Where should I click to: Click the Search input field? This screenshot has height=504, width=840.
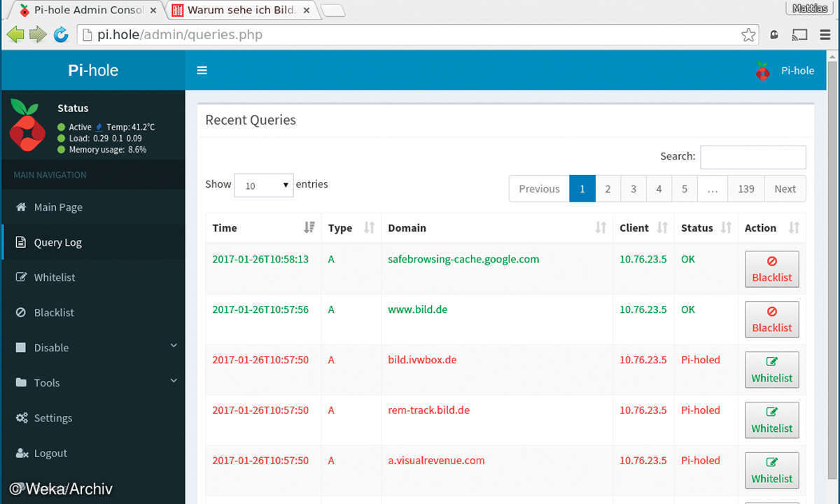tap(753, 157)
